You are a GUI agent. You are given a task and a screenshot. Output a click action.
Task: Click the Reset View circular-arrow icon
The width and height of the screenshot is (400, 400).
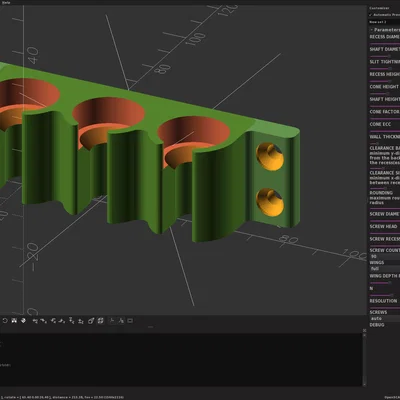(5, 321)
